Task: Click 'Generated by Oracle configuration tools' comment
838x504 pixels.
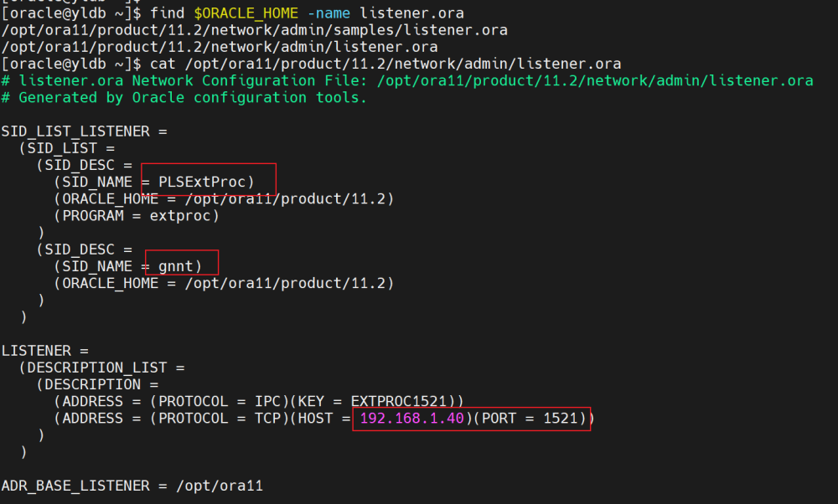Action: (x=184, y=98)
